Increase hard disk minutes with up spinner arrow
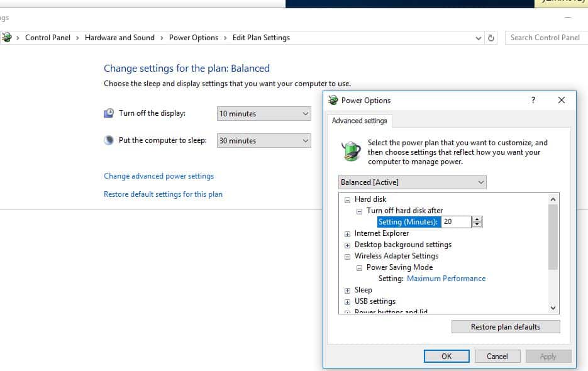Viewport: 588px width, 371px height. click(477, 219)
